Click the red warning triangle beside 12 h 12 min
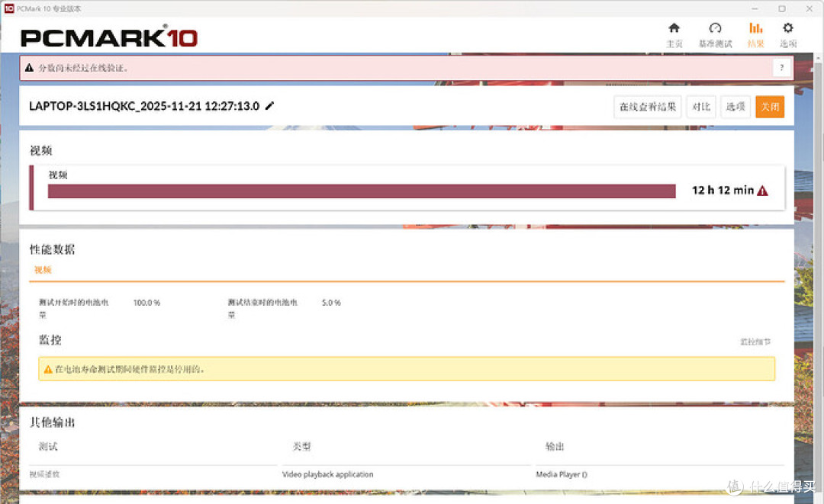 pyautogui.click(x=762, y=191)
